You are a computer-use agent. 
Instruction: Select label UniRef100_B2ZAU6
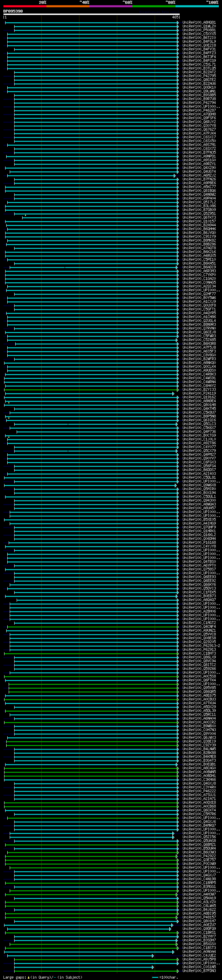pyautogui.click(x=199, y=84)
